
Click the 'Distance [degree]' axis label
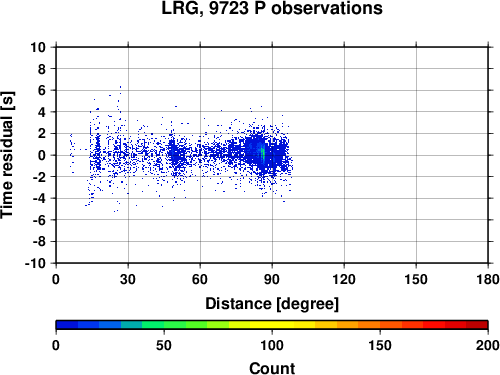click(x=272, y=304)
